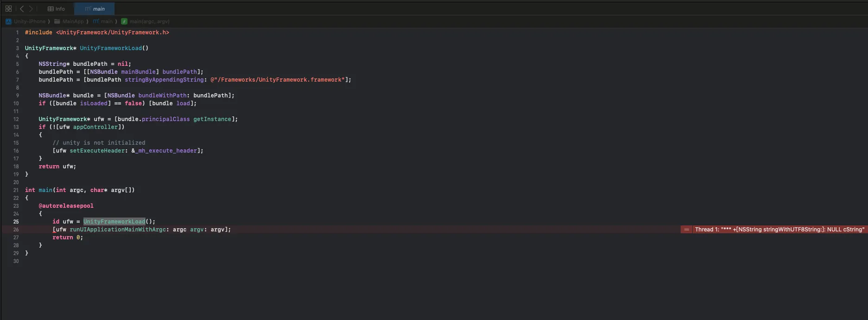Click runUIApplicationMainWithArgc in the code
This screenshot has width=868, height=320.
pyautogui.click(x=118, y=230)
